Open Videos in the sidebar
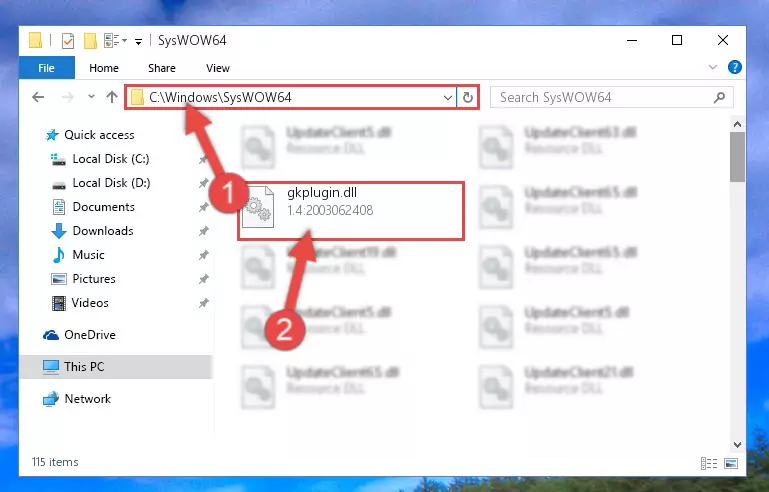Screen dimensions: 769x492 point(90,303)
